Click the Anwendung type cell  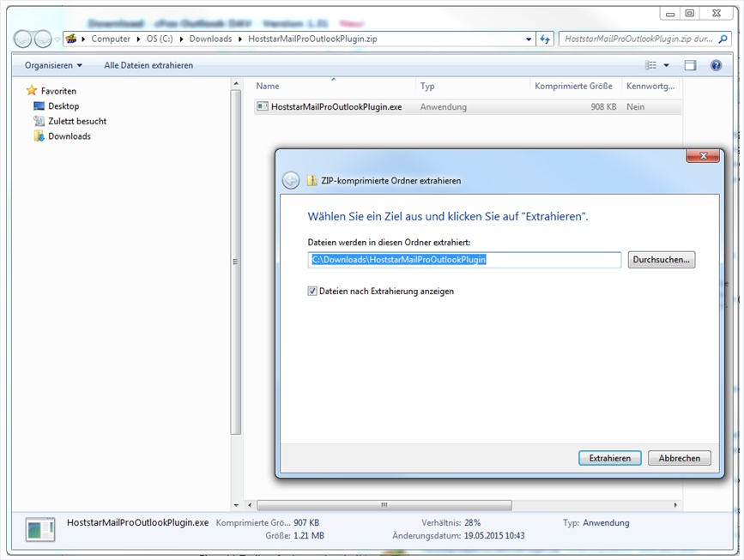443,107
